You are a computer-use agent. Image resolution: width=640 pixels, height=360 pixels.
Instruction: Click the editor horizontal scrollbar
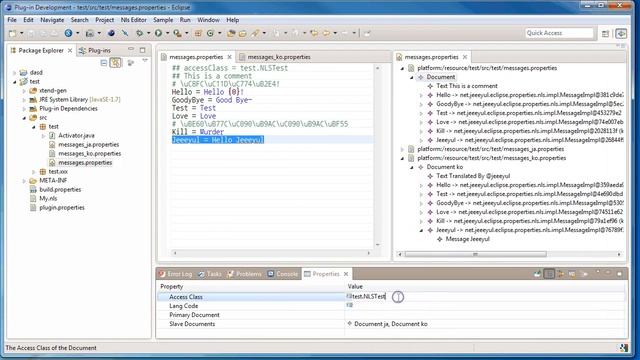[271, 253]
